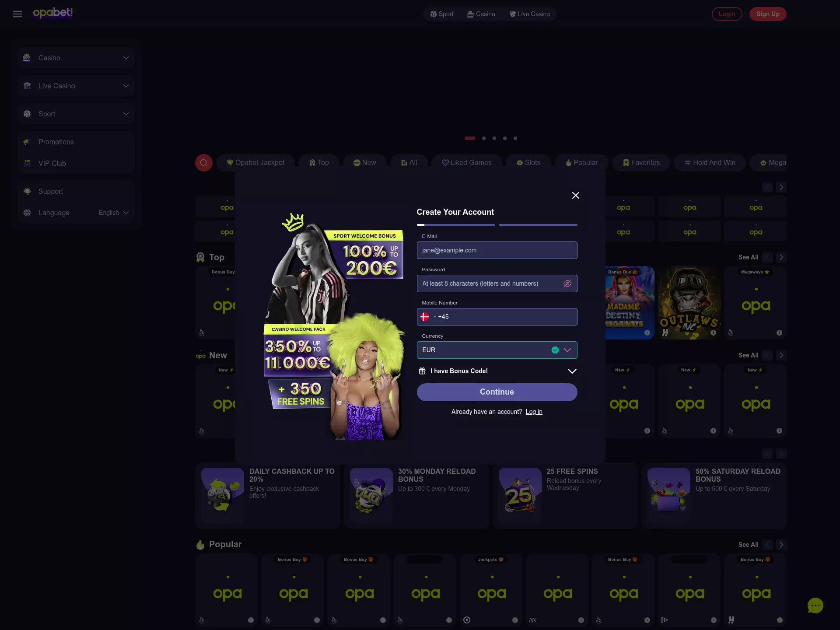Image resolution: width=840 pixels, height=630 pixels.
Task: Open 30% Monday Reload Bonus promo
Action: click(x=416, y=496)
